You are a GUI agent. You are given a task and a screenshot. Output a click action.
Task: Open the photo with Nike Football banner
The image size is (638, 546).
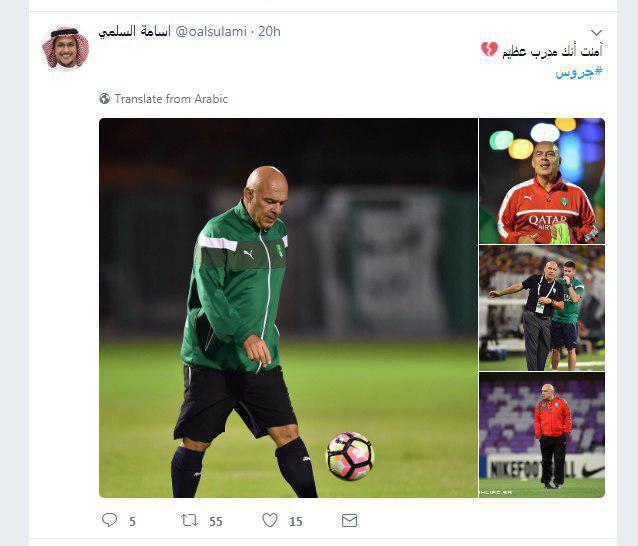(x=542, y=435)
